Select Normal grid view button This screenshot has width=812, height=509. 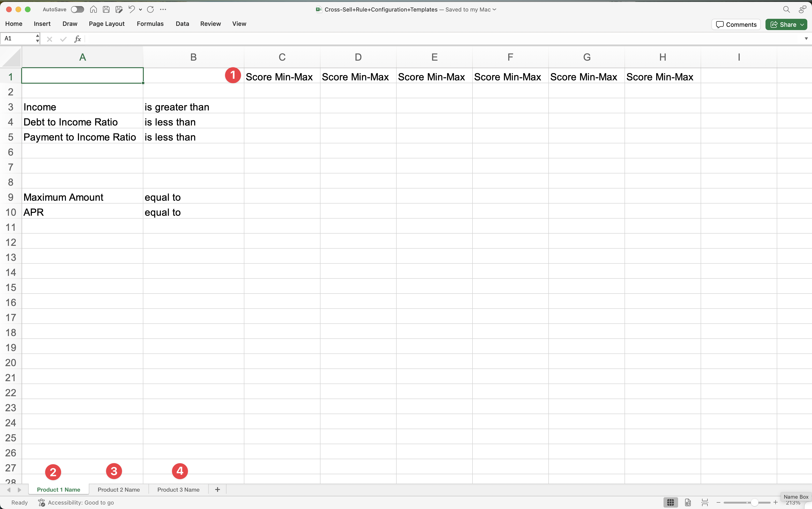click(670, 503)
